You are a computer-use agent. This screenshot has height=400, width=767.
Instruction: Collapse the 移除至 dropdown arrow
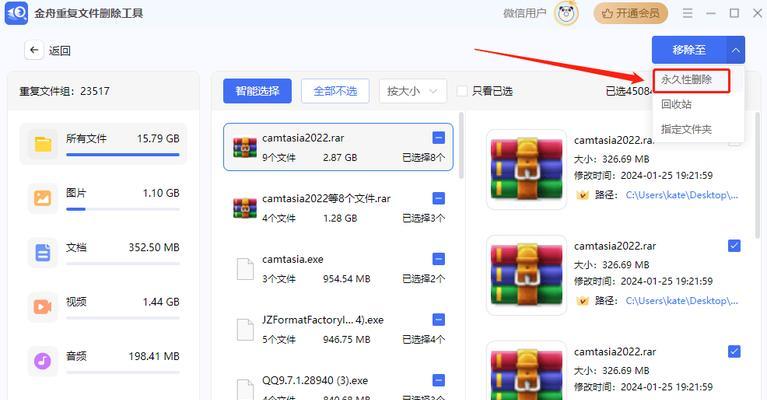click(x=736, y=50)
